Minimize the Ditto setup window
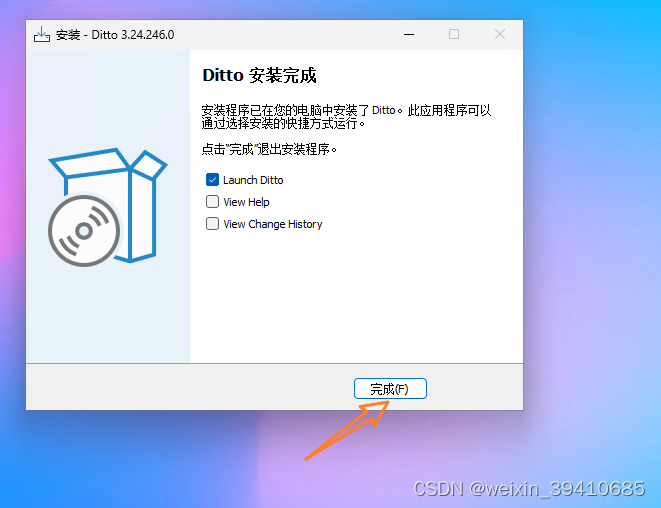Image resolution: width=661 pixels, height=508 pixels. coord(408,34)
